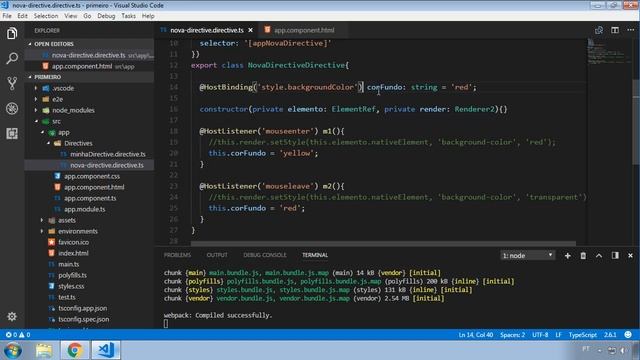Click the 2.6.1 TypeScript version status item

pyautogui.click(x=610, y=335)
